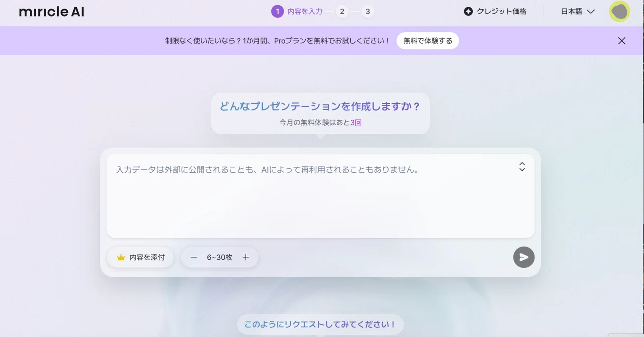Go to step 3 indicator
644x337 pixels.
point(368,11)
